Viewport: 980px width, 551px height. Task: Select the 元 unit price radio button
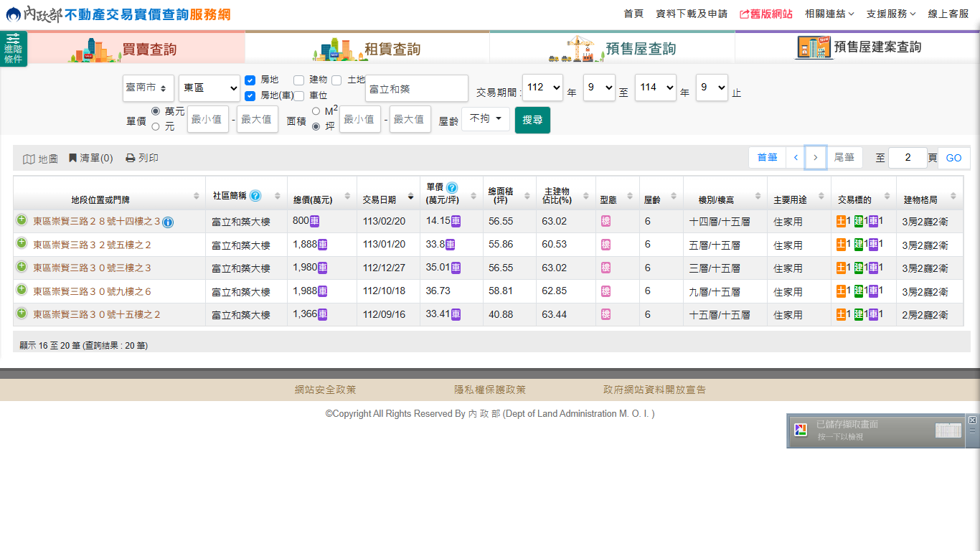pos(156,127)
